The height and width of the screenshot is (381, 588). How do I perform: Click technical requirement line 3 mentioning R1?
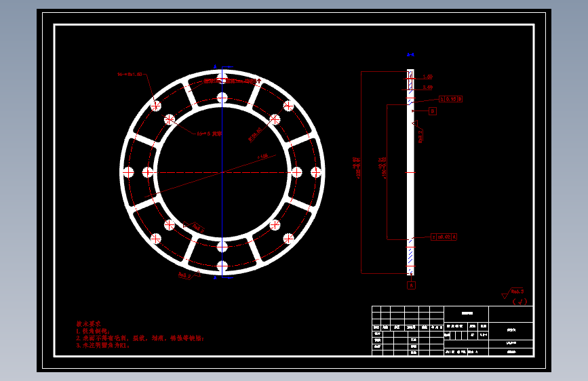point(103,345)
